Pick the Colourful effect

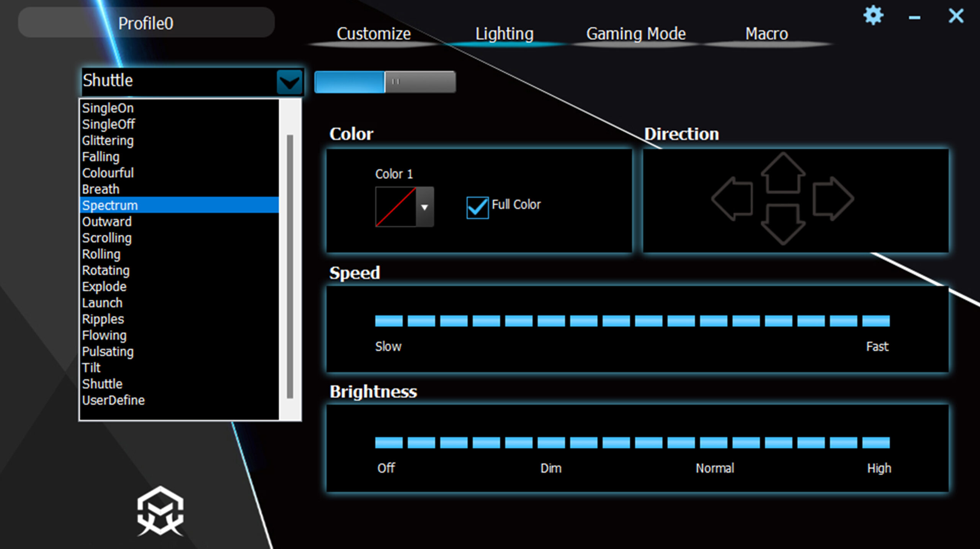coord(179,173)
